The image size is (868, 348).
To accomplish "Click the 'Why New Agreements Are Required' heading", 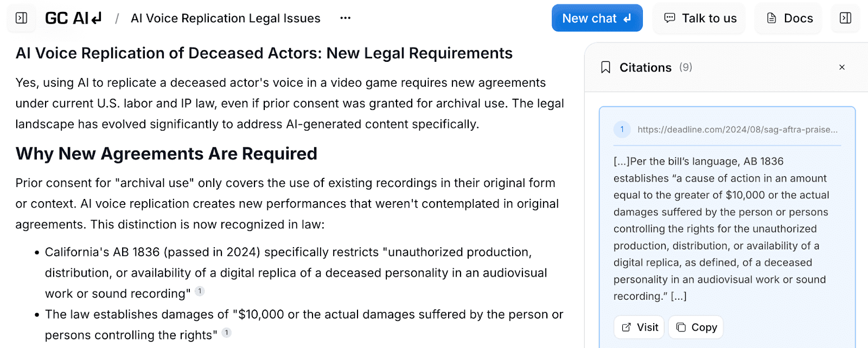I will pyautogui.click(x=167, y=153).
